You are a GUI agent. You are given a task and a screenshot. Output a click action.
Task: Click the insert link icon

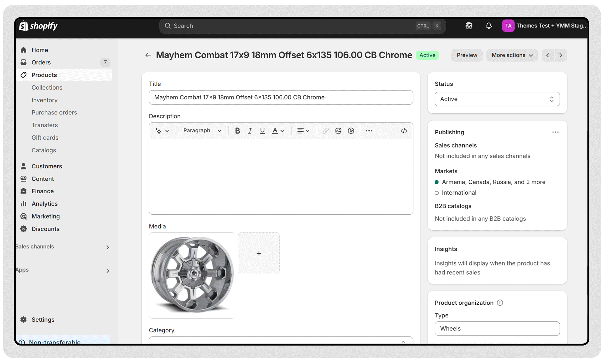click(325, 131)
